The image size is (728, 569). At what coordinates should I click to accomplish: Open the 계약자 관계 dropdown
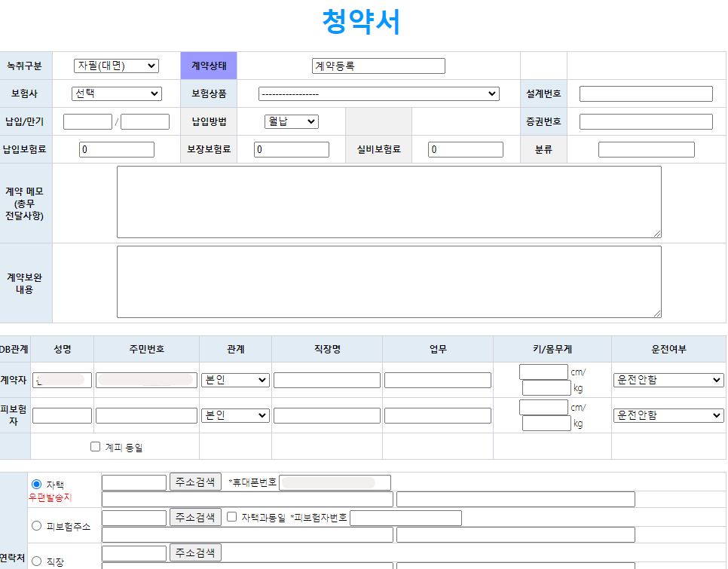[x=235, y=380]
